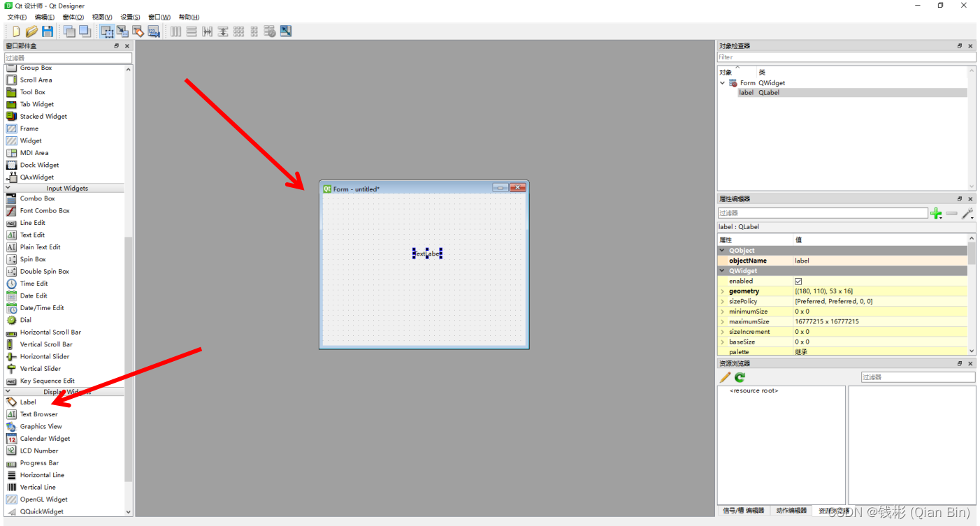Open the 编辑(E) menu
The height and width of the screenshot is (526, 980).
coord(45,17)
